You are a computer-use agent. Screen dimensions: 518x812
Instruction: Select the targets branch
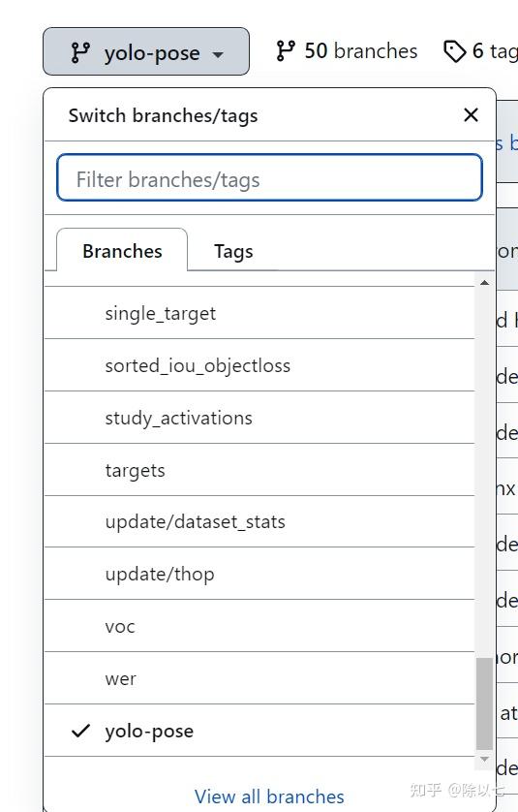coord(259,470)
